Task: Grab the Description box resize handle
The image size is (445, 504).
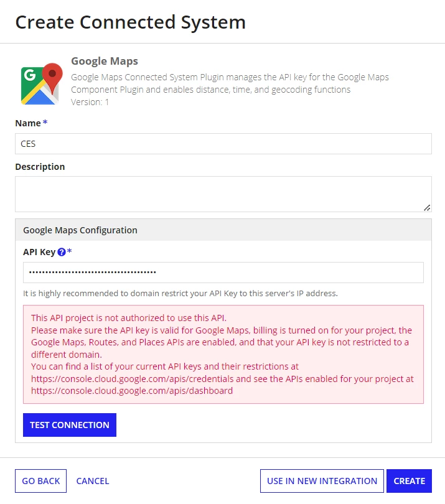Action: pyautogui.click(x=427, y=208)
